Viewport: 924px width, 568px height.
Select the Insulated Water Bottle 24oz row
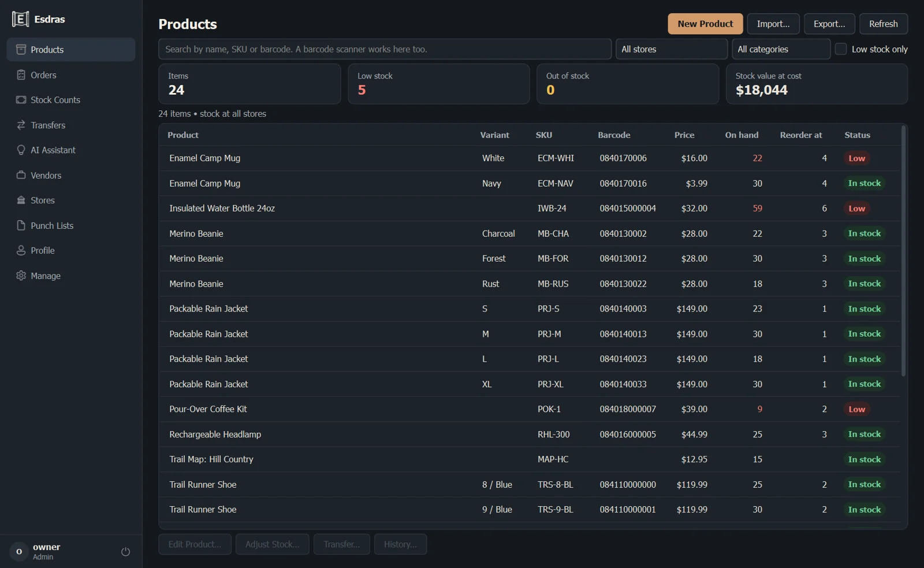pos(530,209)
